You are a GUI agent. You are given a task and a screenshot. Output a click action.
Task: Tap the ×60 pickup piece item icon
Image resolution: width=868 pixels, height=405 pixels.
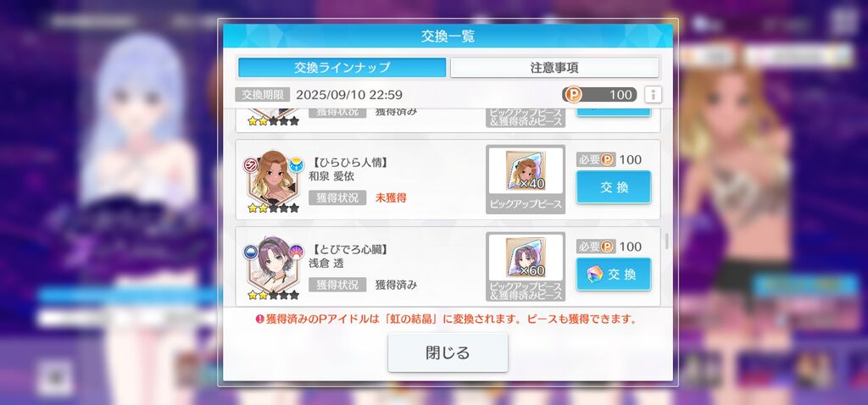point(526,257)
